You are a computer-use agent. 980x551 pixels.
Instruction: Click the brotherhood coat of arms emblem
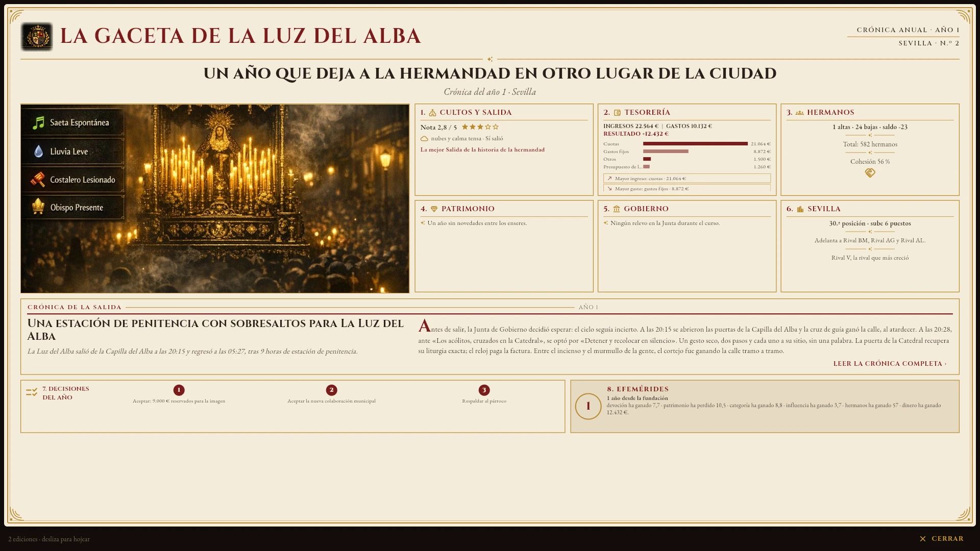point(37,37)
